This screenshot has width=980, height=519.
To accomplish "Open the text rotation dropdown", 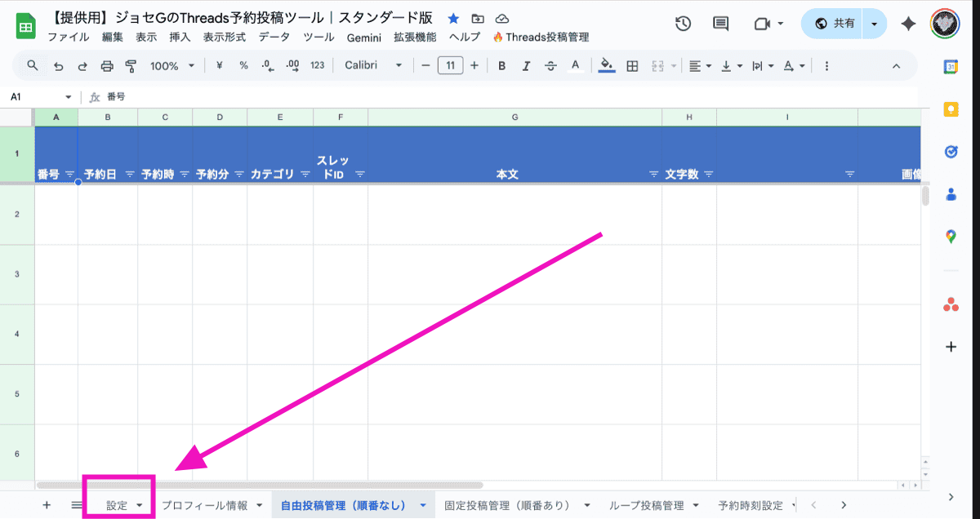I will [794, 65].
